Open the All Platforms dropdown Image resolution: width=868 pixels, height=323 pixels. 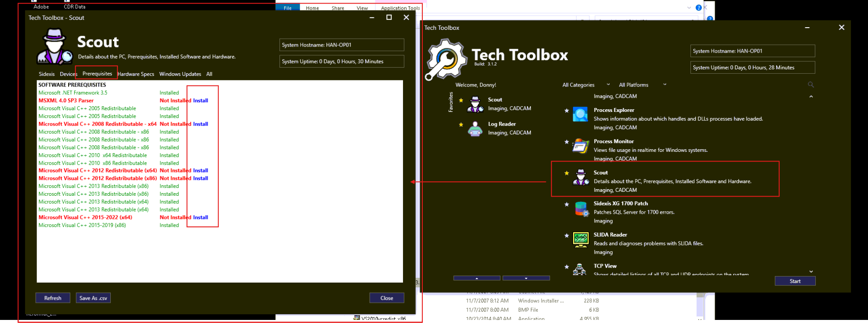coord(643,85)
